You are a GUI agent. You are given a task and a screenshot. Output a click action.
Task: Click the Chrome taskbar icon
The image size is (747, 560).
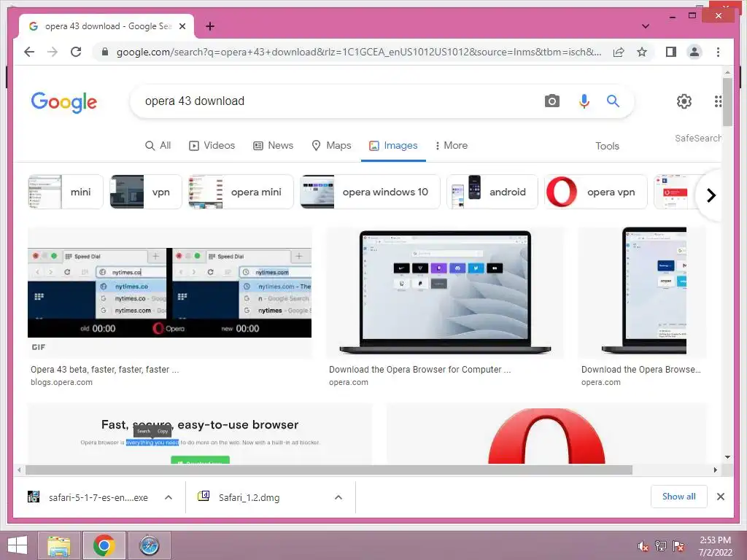tap(104, 545)
